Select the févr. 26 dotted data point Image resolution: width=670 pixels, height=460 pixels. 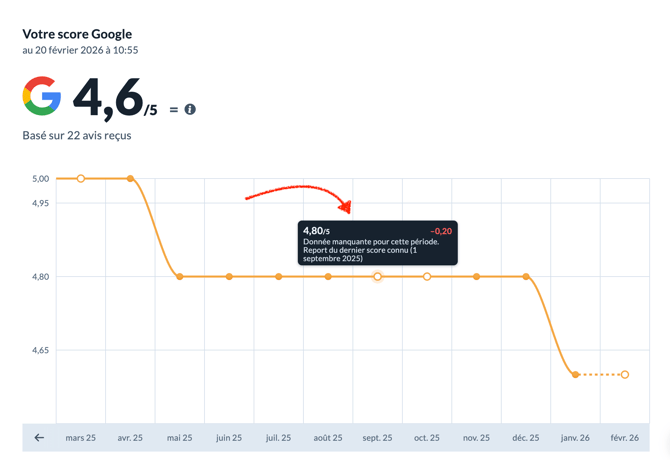(x=625, y=375)
